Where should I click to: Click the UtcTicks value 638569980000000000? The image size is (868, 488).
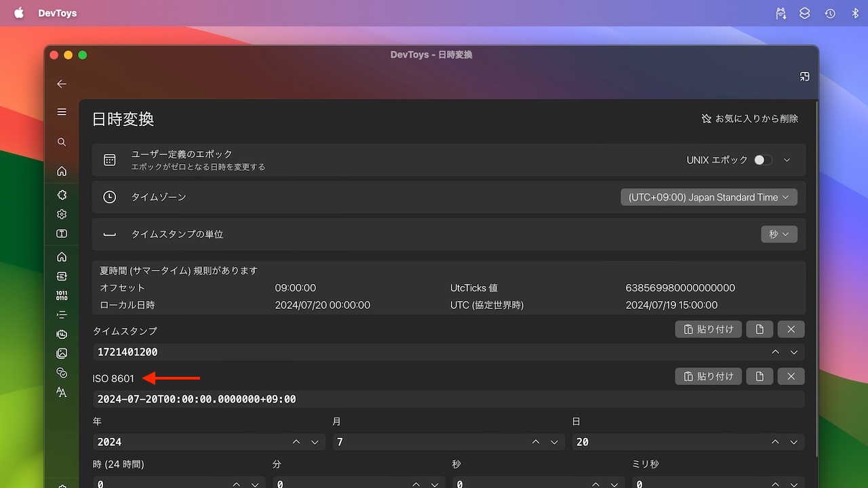[x=680, y=288]
